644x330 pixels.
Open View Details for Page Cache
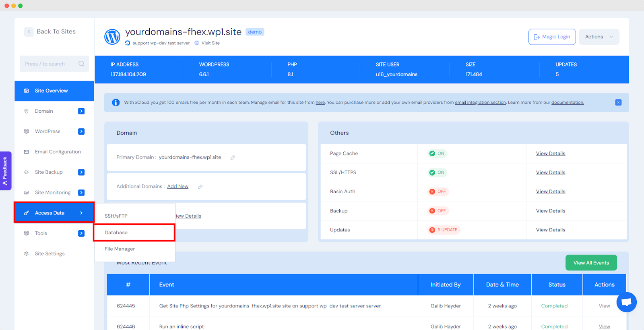pyautogui.click(x=551, y=154)
